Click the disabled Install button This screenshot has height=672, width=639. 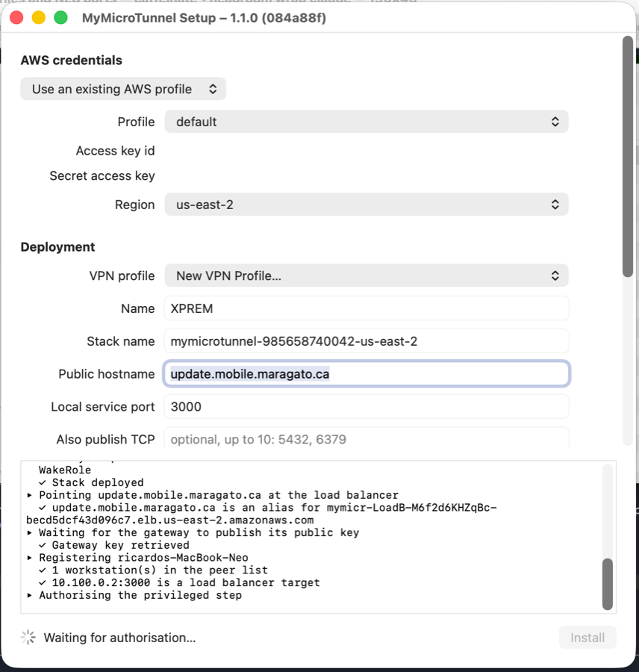tap(587, 638)
